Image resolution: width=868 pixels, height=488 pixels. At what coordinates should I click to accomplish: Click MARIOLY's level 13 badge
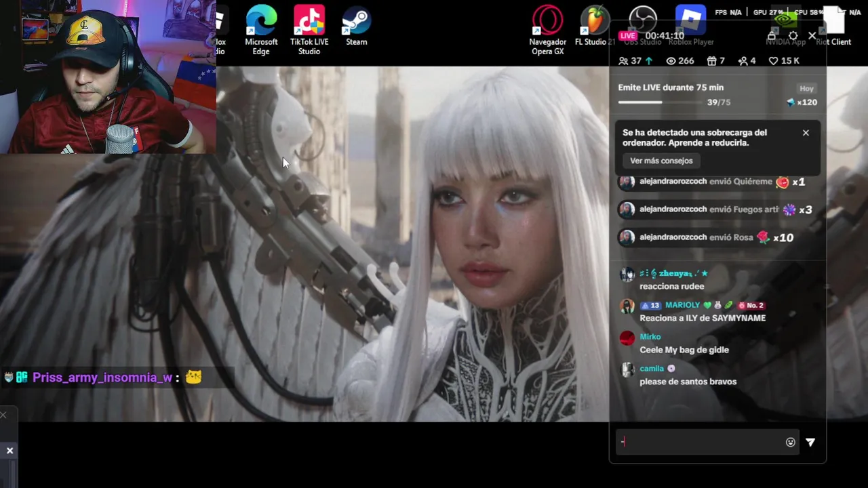(650, 305)
